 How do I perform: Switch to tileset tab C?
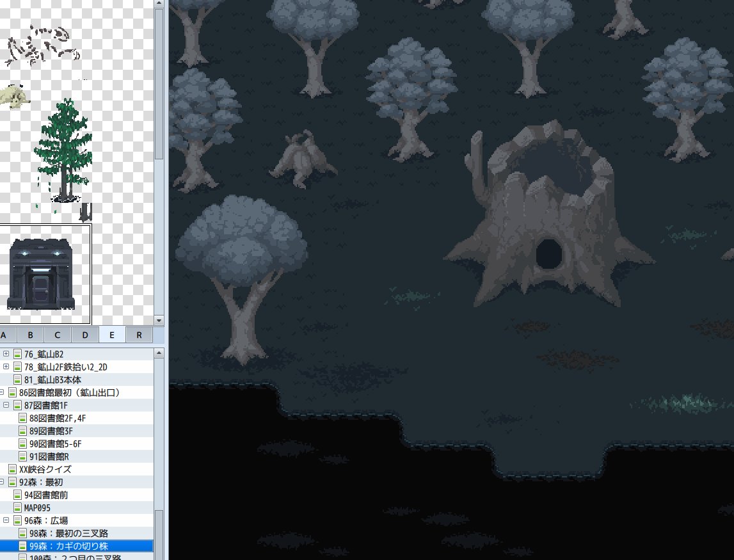click(58, 335)
